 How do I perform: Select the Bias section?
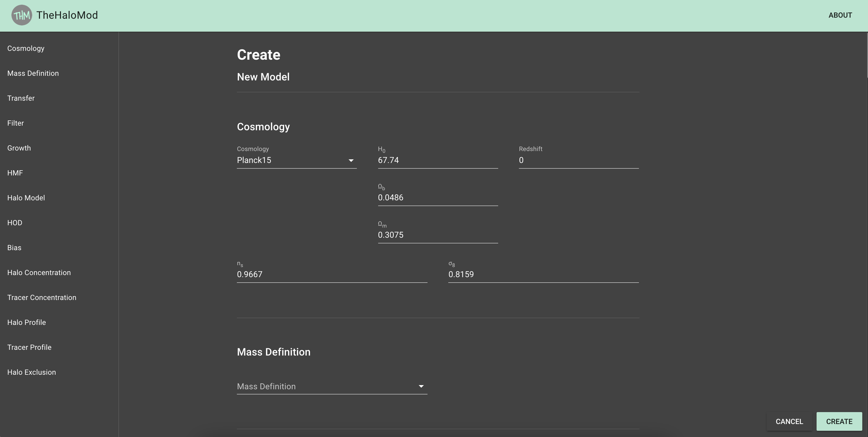[x=14, y=248]
